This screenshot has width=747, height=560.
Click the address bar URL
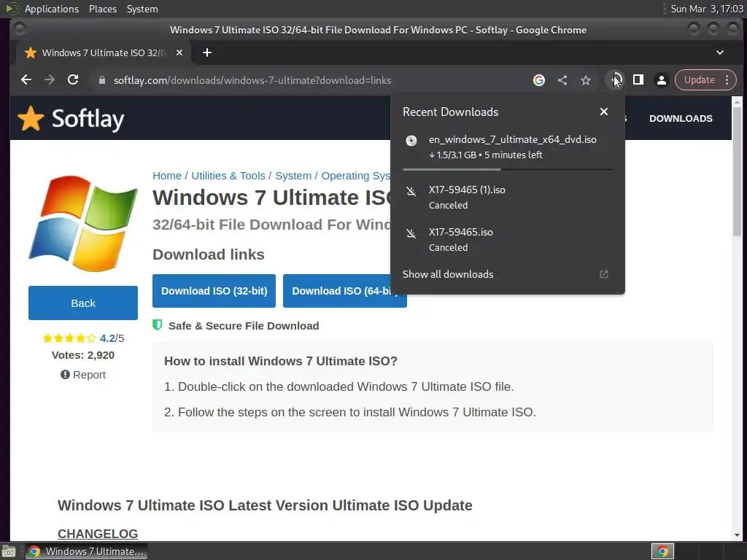click(252, 80)
